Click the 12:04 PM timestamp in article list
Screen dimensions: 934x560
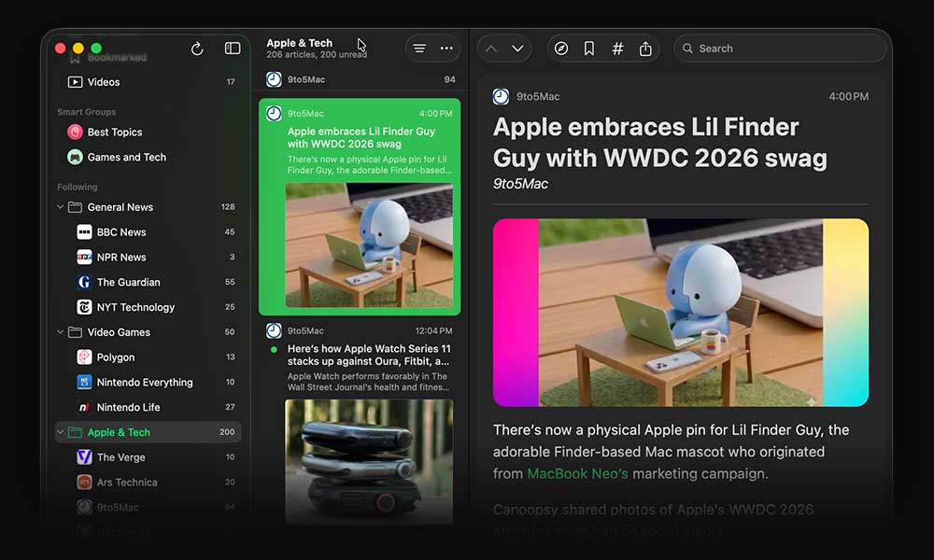point(433,331)
